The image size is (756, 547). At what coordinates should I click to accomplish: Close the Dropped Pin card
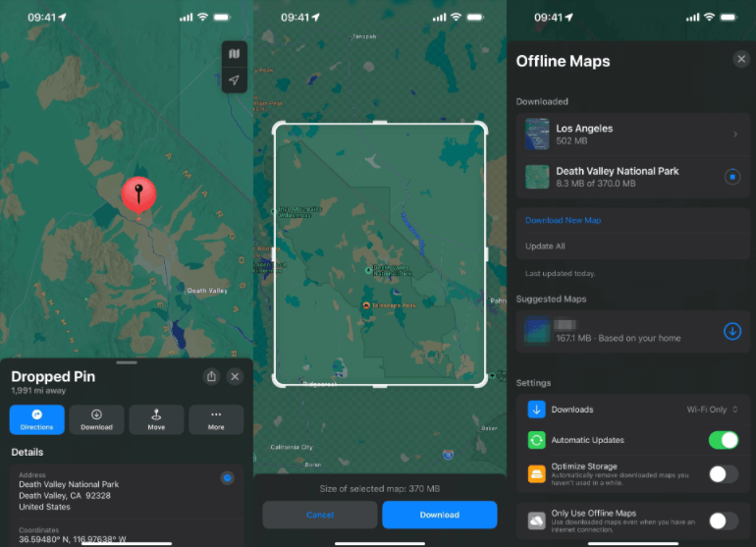235,376
